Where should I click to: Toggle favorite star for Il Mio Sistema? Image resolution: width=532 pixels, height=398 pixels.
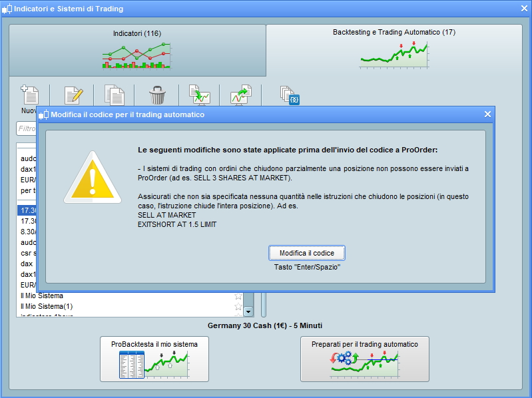[238, 296]
